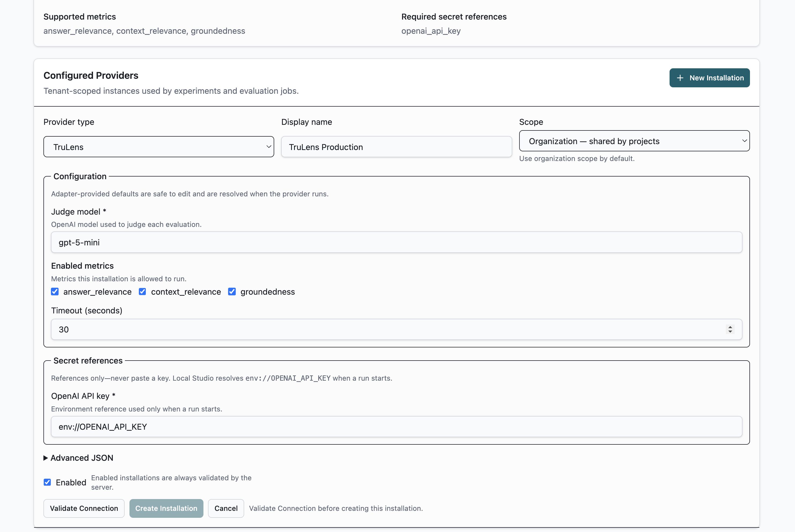The width and height of the screenshot is (795, 532).
Task: Expand the Advanced JSON section
Action: [79, 458]
